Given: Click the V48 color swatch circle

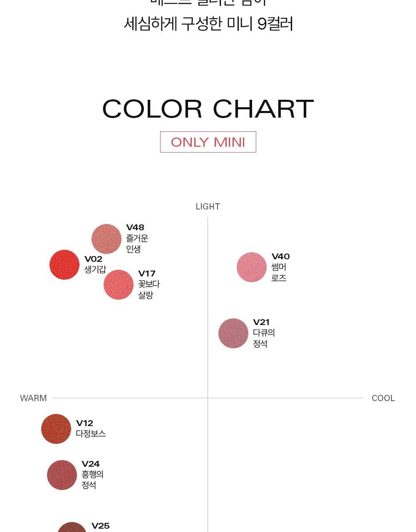Looking at the screenshot, I should [106, 239].
